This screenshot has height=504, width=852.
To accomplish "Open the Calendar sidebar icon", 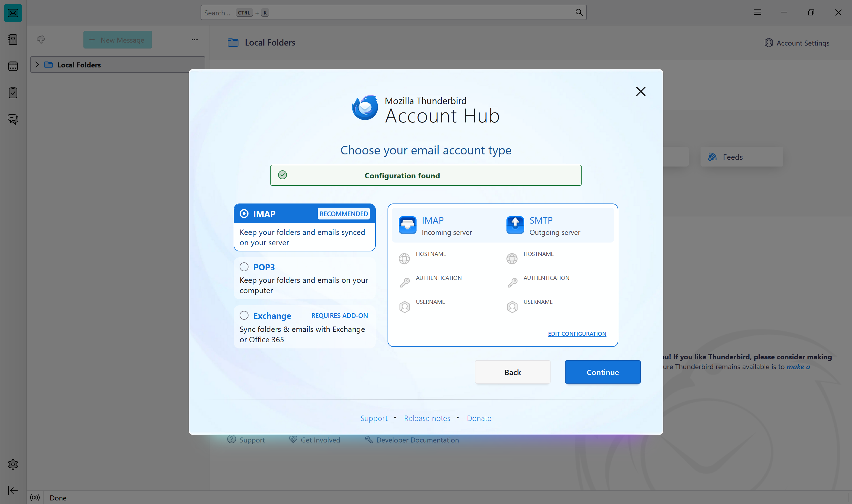I will [13, 66].
